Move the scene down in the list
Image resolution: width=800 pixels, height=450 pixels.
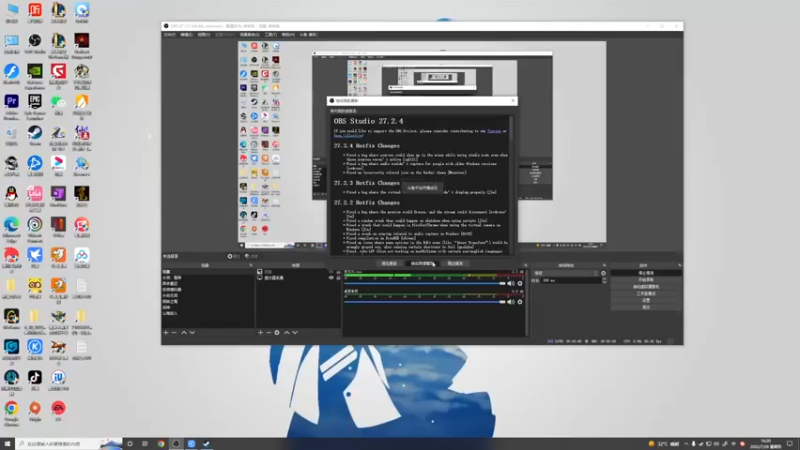click(x=192, y=333)
